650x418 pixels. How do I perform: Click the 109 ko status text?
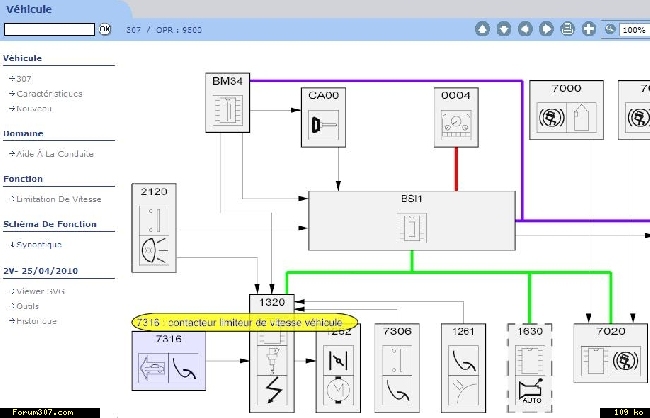(x=628, y=412)
